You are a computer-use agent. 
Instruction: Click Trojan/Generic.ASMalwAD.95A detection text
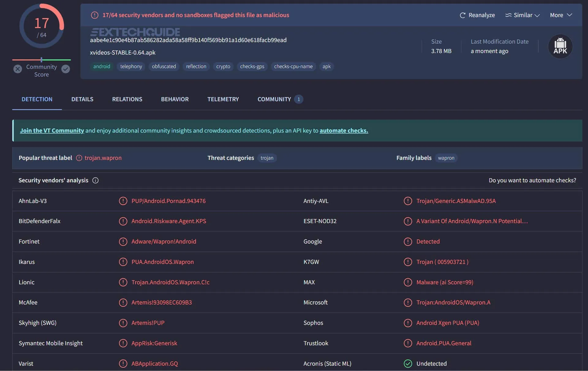[x=456, y=201]
